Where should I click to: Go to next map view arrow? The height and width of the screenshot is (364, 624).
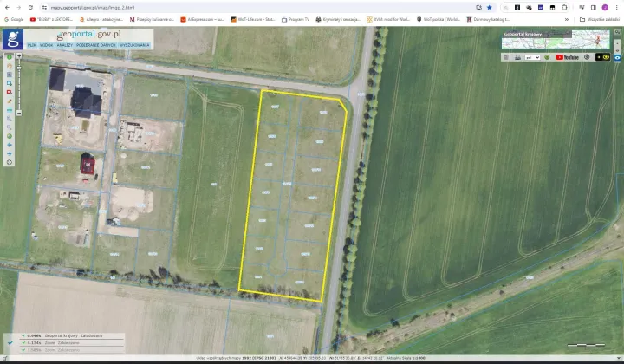10,153
